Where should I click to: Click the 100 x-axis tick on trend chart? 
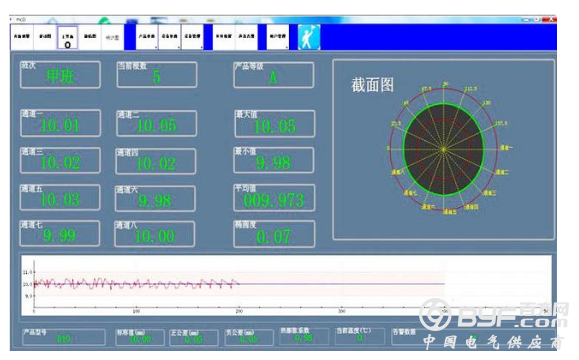[x=136, y=311]
